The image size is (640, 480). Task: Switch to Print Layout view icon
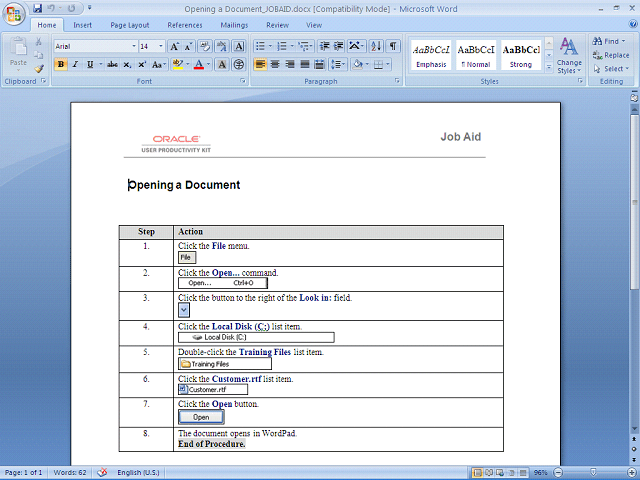tap(477, 473)
